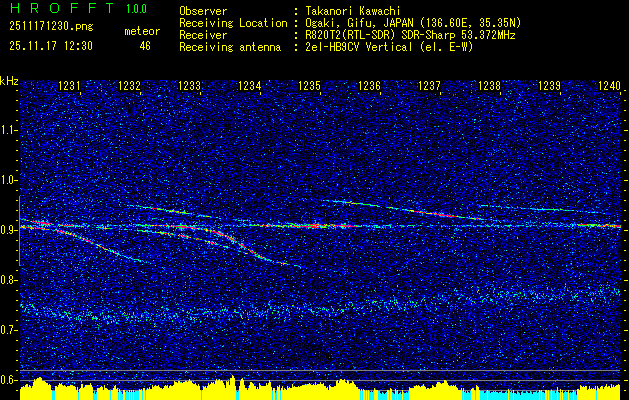Click the 1239 time marker
Viewport: 629px width, 400px height.
point(549,86)
